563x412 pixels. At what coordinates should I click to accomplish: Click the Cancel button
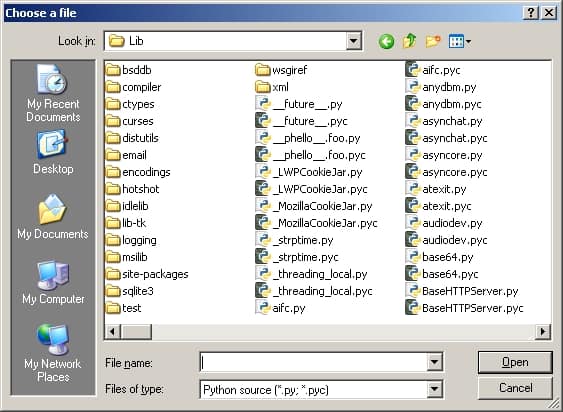pos(515,388)
